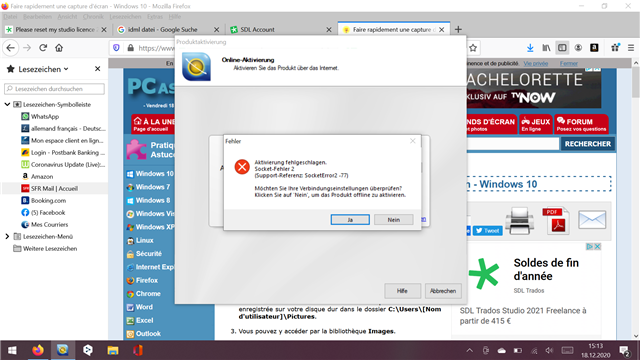Click the volume icon in system tray
The image size is (640, 360).
(x=549, y=350)
